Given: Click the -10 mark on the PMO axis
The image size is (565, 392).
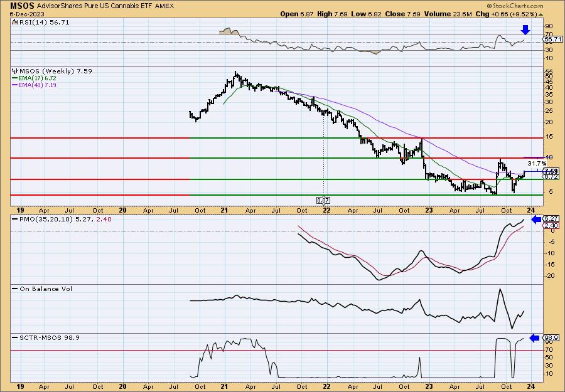Looking at the screenshot, I should [x=549, y=253].
